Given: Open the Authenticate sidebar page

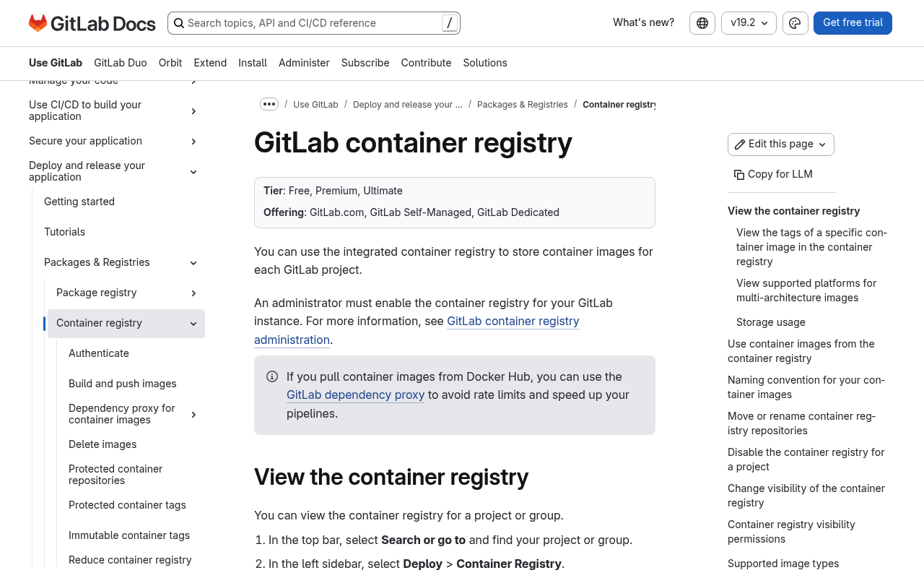Looking at the screenshot, I should click(99, 353).
